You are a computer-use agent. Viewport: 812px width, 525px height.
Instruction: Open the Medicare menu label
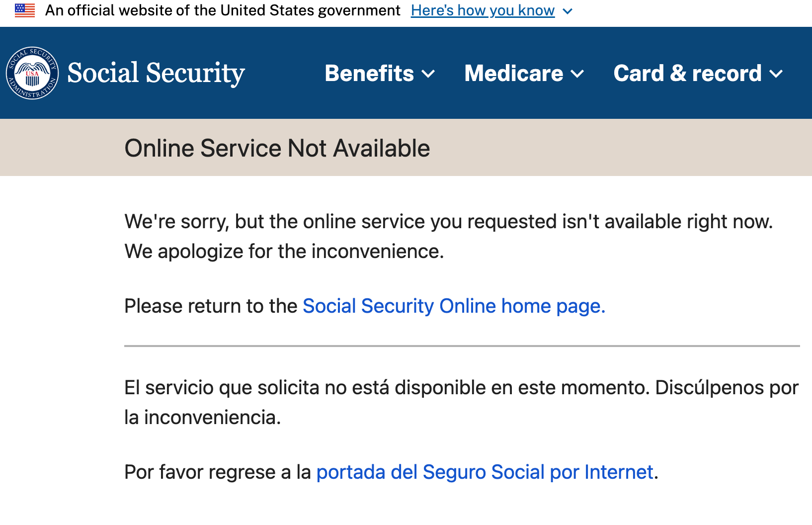513,73
